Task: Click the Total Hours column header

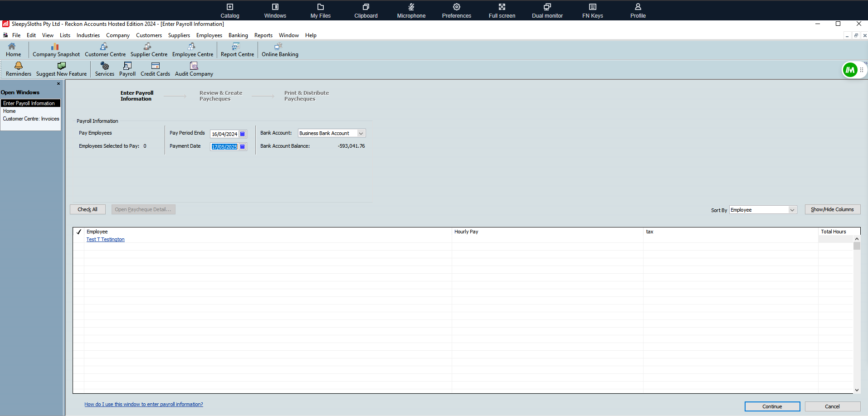Action: tap(839, 232)
